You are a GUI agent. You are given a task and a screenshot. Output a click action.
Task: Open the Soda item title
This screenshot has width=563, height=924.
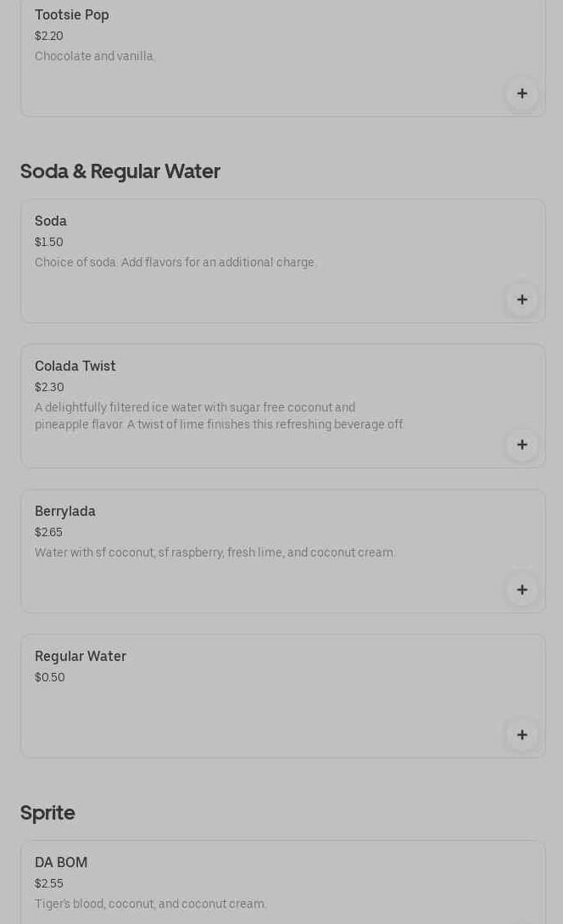tap(51, 221)
